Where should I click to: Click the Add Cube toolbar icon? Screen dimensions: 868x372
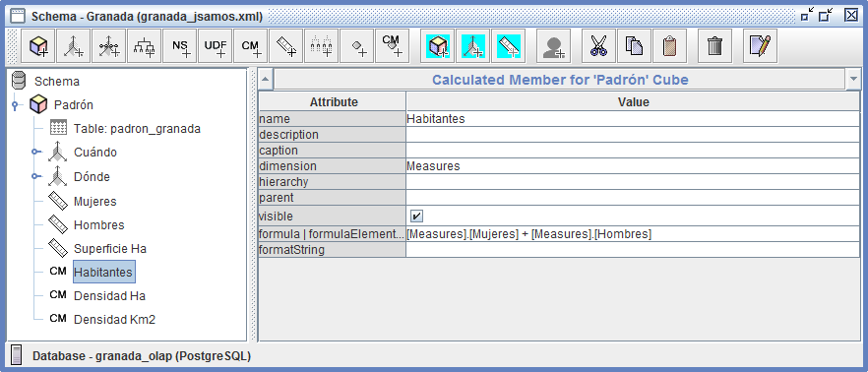coord(38,45)
